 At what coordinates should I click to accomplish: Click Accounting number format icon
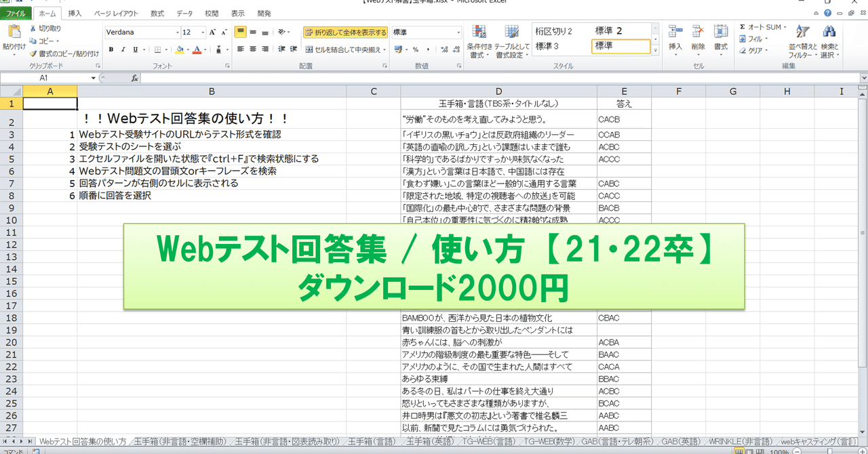(397, 49)
